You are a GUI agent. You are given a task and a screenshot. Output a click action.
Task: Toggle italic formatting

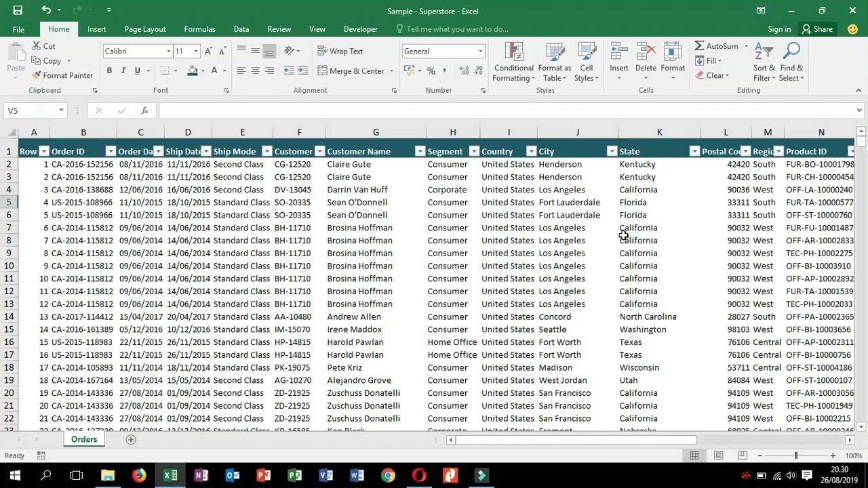point(123,70)
